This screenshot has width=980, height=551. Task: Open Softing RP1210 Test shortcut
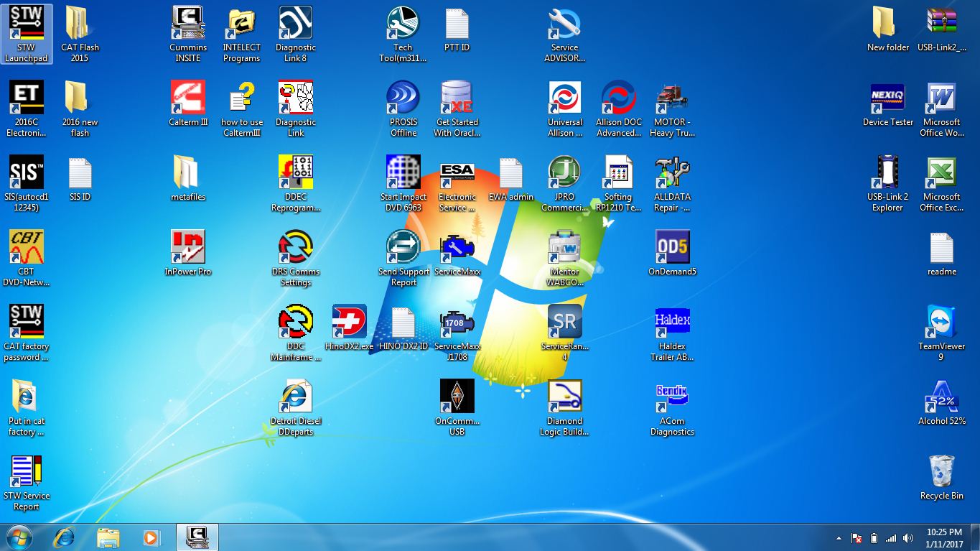[x=618, y=183]
